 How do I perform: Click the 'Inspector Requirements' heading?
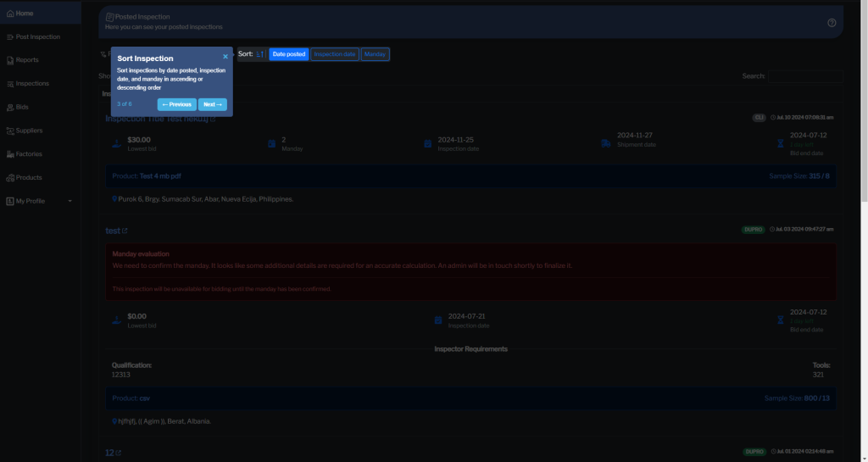[x=470, y=349]
